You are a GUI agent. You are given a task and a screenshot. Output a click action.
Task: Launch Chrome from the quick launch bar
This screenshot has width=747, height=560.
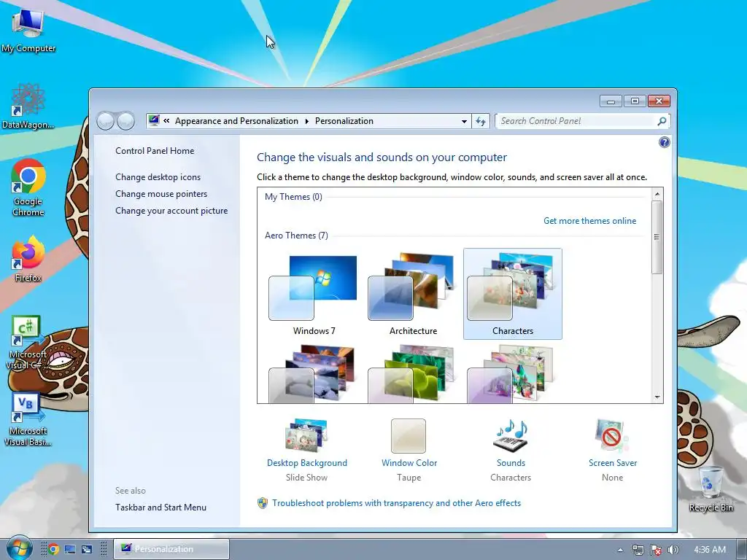pos(53,549)
